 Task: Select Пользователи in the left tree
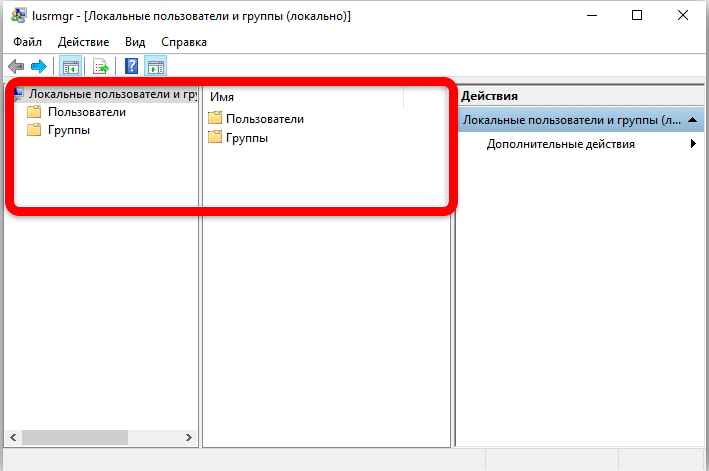(87, 112)
